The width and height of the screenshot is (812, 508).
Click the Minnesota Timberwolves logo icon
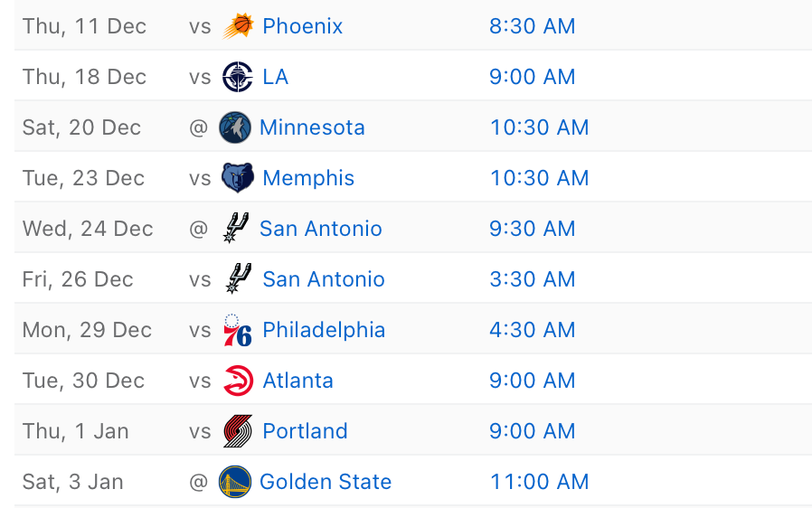click(235, 127)
